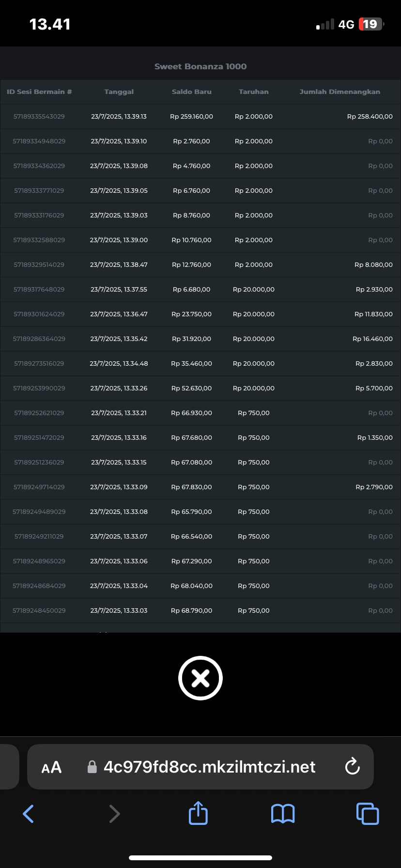
Task: Select the Tanggal column header
Action: click(119, 92)
